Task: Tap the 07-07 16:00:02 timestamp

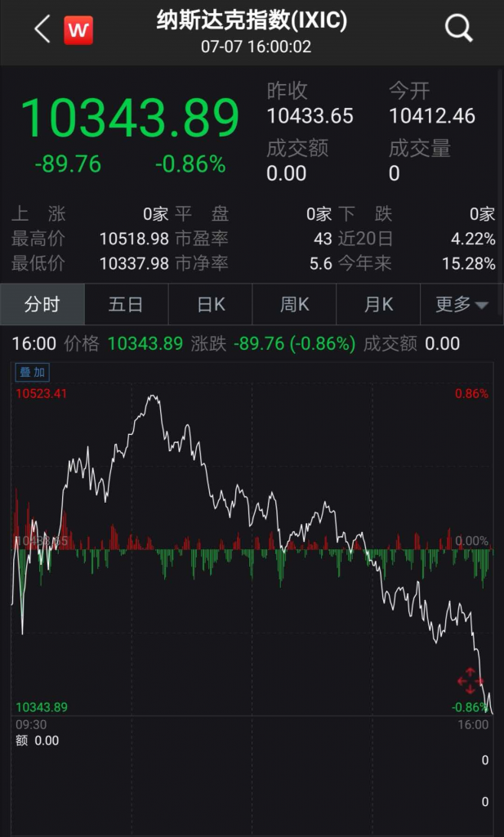Action: click(256, 47)
